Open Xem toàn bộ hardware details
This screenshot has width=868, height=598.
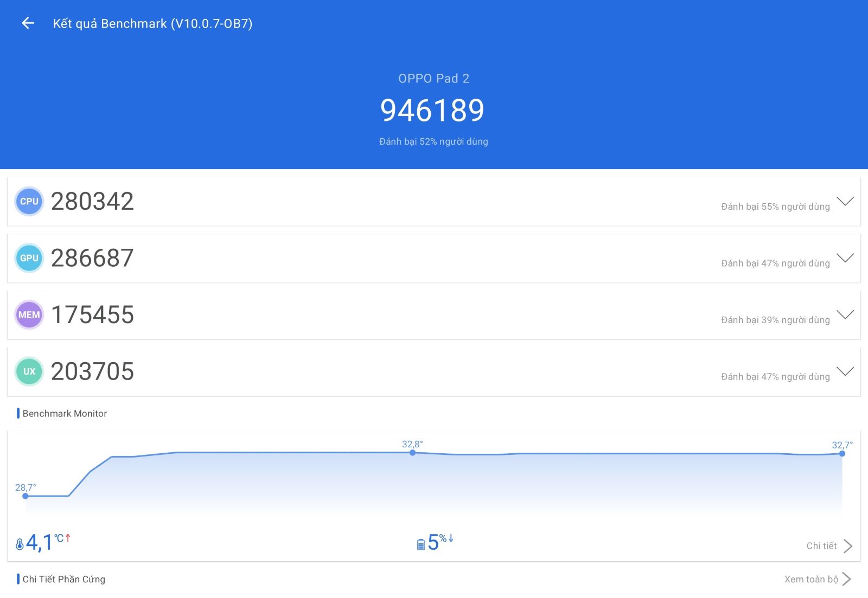[818, 579]
